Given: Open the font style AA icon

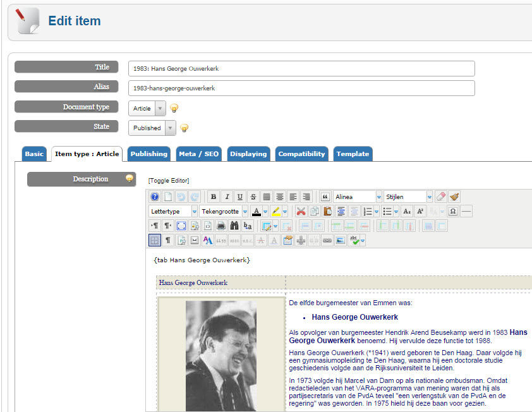Looking at the screenshot, I should (208, 241).
